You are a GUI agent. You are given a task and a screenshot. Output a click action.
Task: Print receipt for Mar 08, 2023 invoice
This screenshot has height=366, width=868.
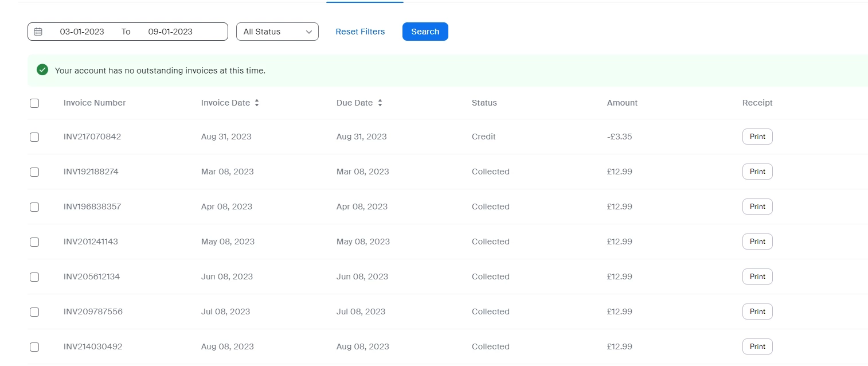757,172
